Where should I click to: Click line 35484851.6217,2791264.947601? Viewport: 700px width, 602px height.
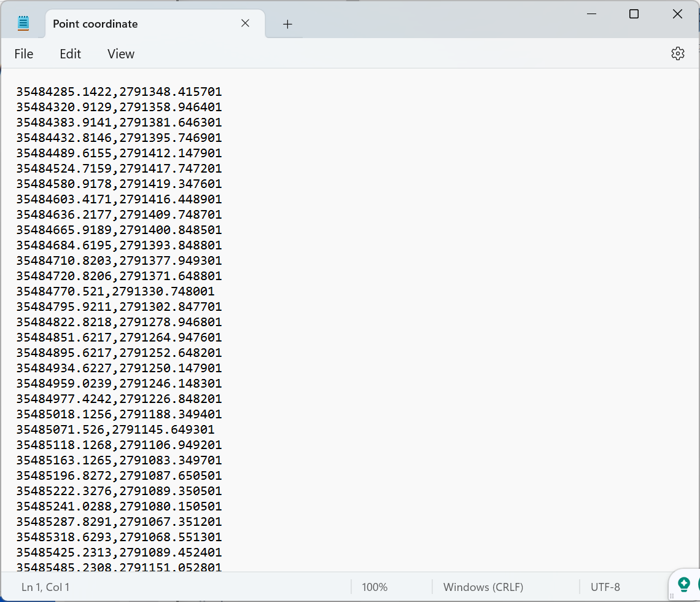[x=119, y=338]
